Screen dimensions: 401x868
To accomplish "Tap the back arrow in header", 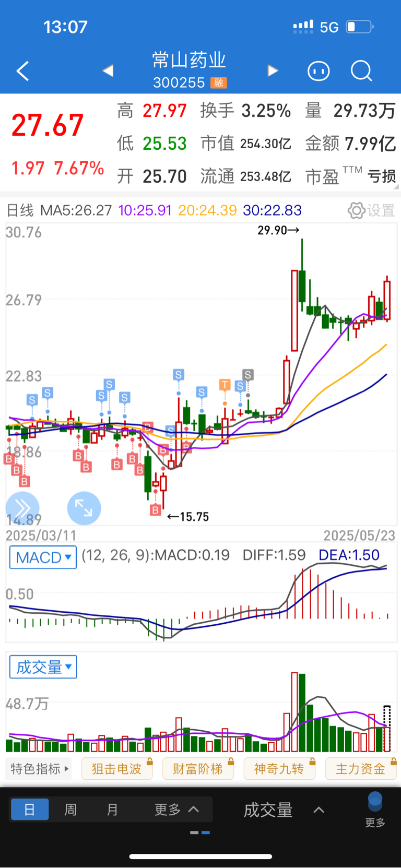I will 22,71.
